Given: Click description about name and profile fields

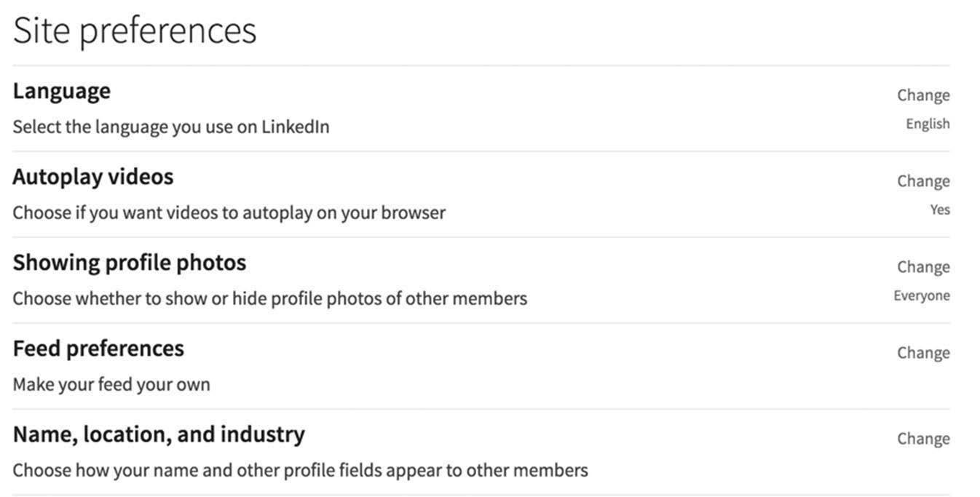Looking at the screenshot, I should coord(301,471).
